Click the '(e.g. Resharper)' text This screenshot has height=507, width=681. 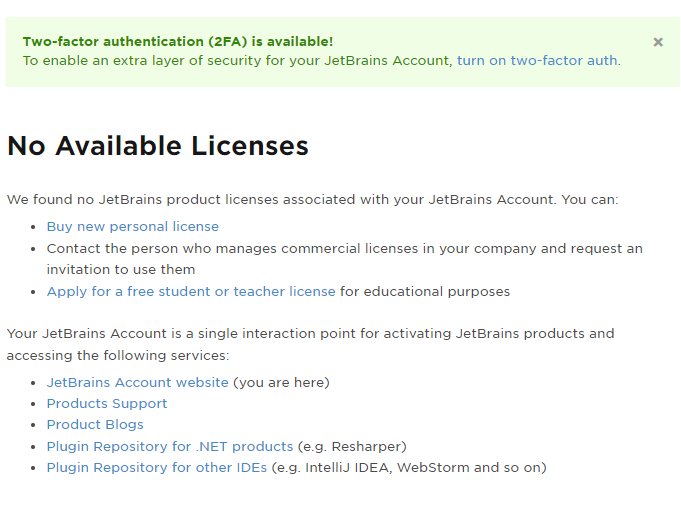tap(352, 447)
